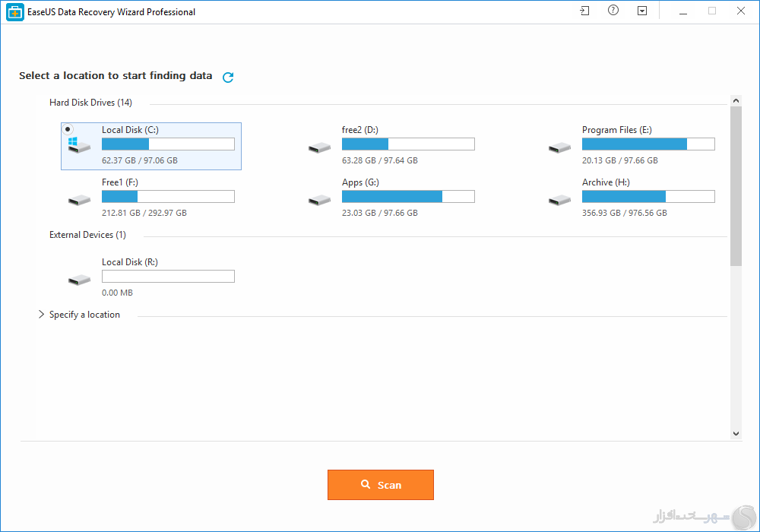Click the empty Local Disk (R:) usage bar
The height and width of the screenshot is (532, 760).
168,276
